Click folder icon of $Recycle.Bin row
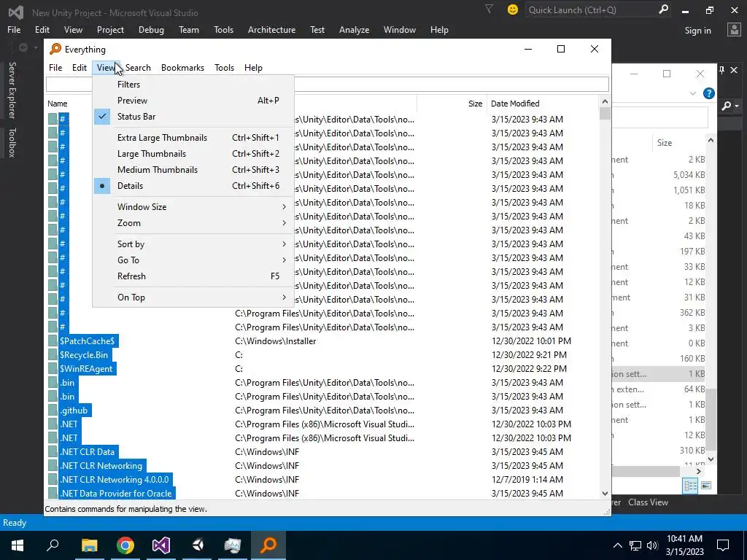This screenshot has width=747, height=560. coord(53,355)
